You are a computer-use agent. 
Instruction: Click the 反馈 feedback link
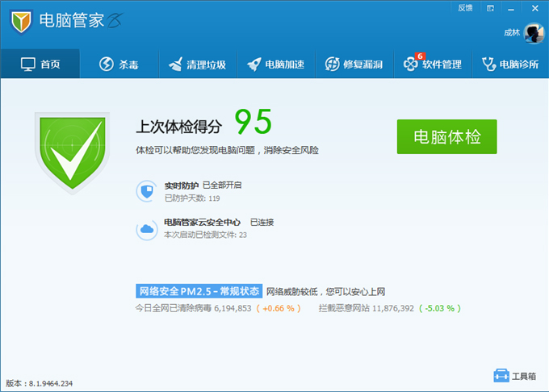click(x=465, y=8)
